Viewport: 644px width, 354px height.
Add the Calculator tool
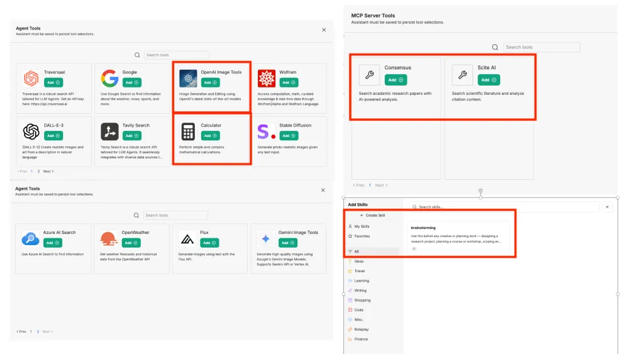click(x=210, y=136)
